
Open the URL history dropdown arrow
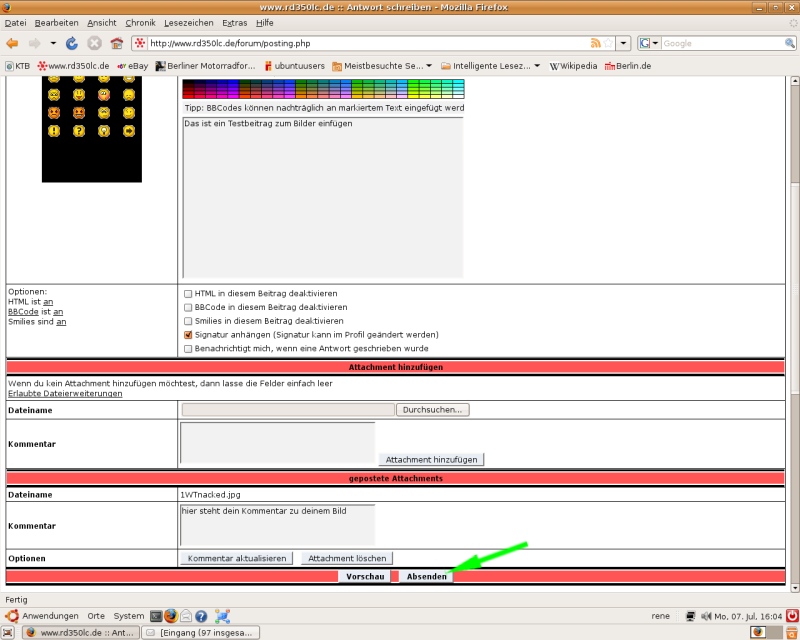pyautogui.click(x=623, y=44)
